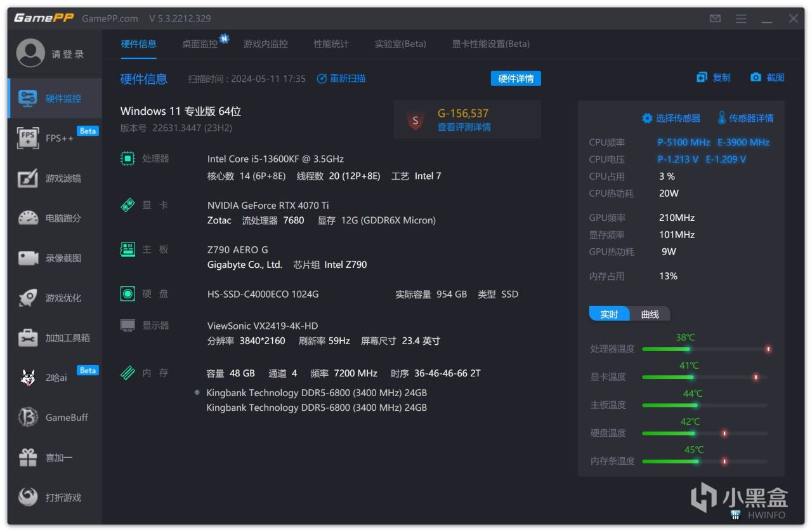Click the red S score shield badge
Viewport: 812px width, 532px height.
[416, 120]
